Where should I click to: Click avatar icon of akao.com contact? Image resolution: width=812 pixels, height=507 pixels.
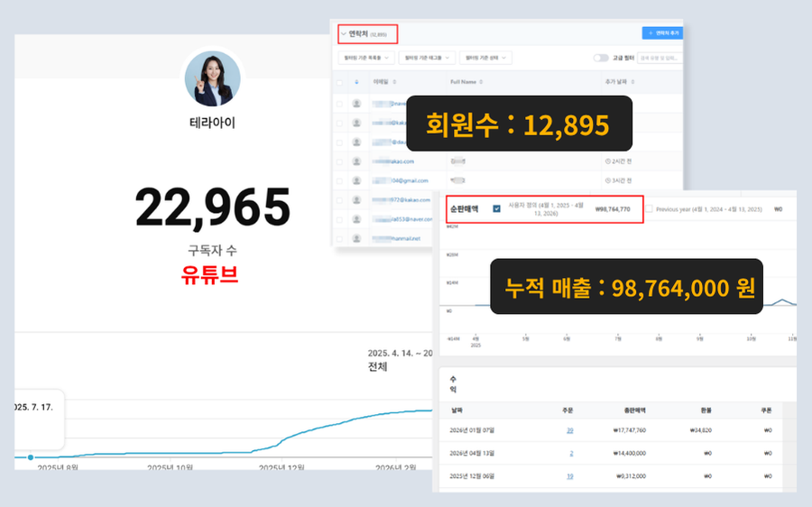coord(356,161)
